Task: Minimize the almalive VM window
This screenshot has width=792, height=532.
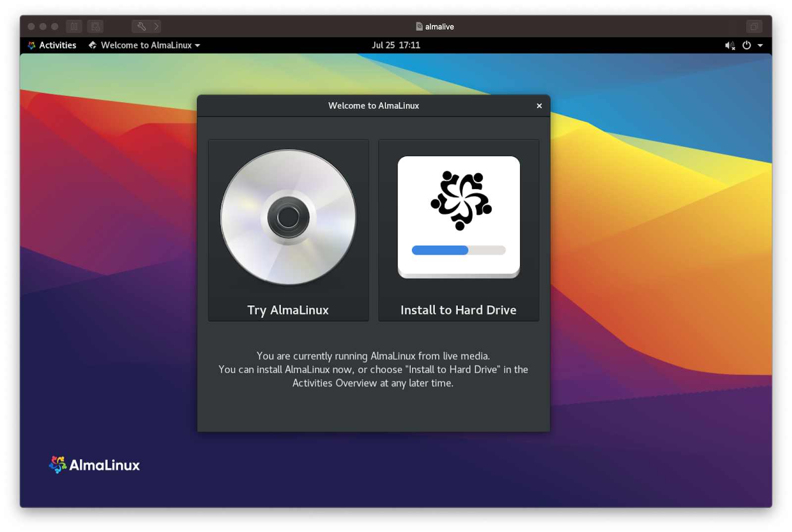Action: click(43, 27)
